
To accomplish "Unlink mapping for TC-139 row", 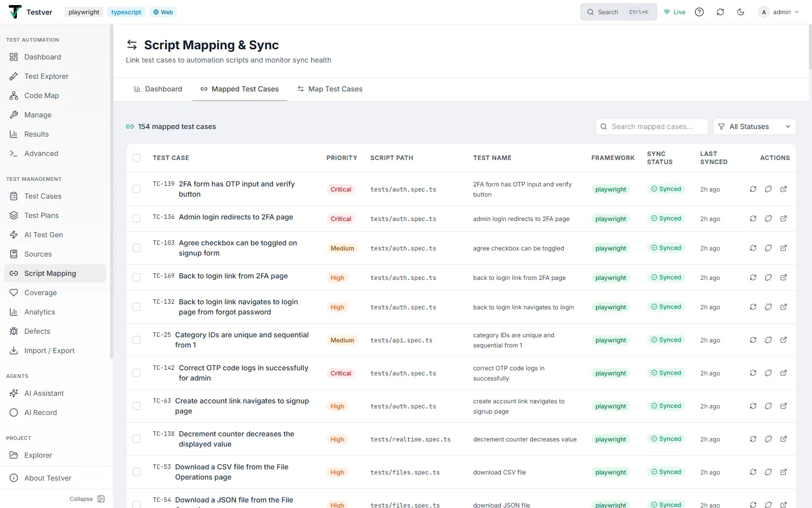I will coord(768,189).
